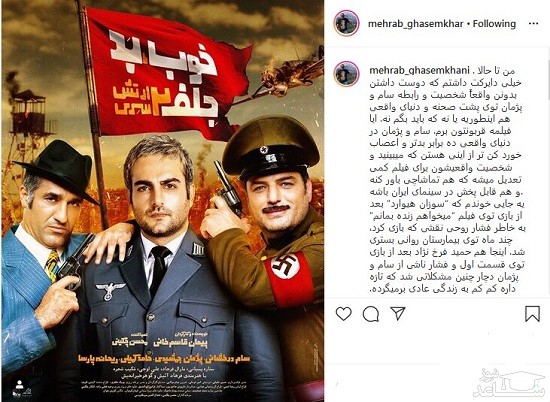550x402 pixels.
Task: Click the red flag title on poster
Action: (164, 72)
